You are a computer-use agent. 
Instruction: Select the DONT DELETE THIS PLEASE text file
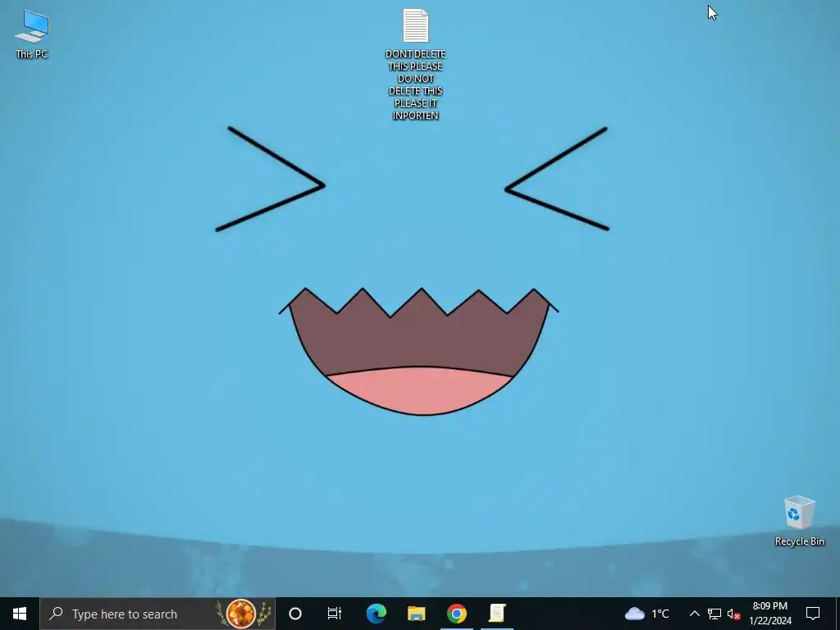[415, 64]
